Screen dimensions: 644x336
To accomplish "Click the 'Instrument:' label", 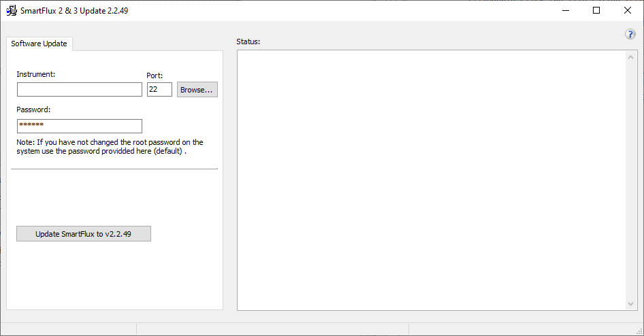I will click(x=35, y=74).
